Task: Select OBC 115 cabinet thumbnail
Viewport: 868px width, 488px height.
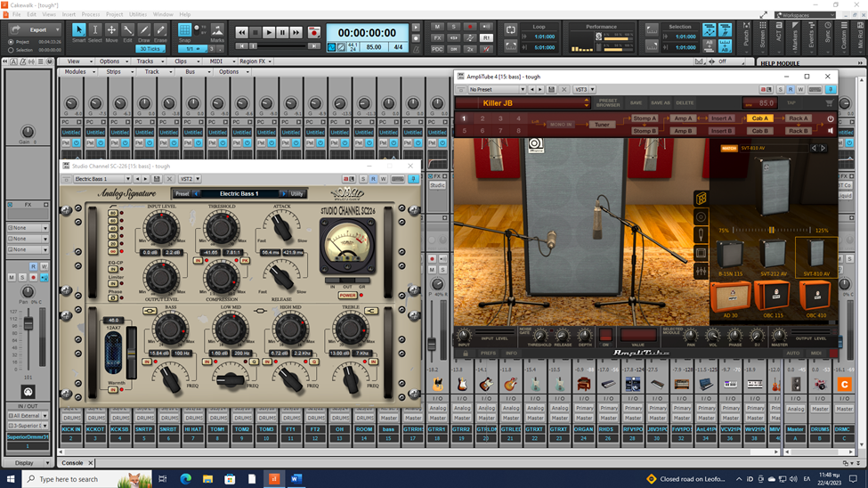Action: coord(773,300)
